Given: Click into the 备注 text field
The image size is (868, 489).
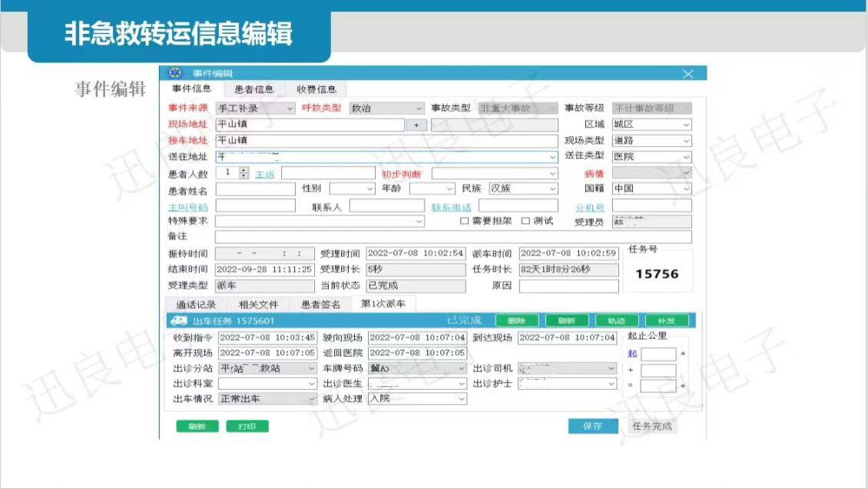Looking at the screenshot, I should (452, 237).
